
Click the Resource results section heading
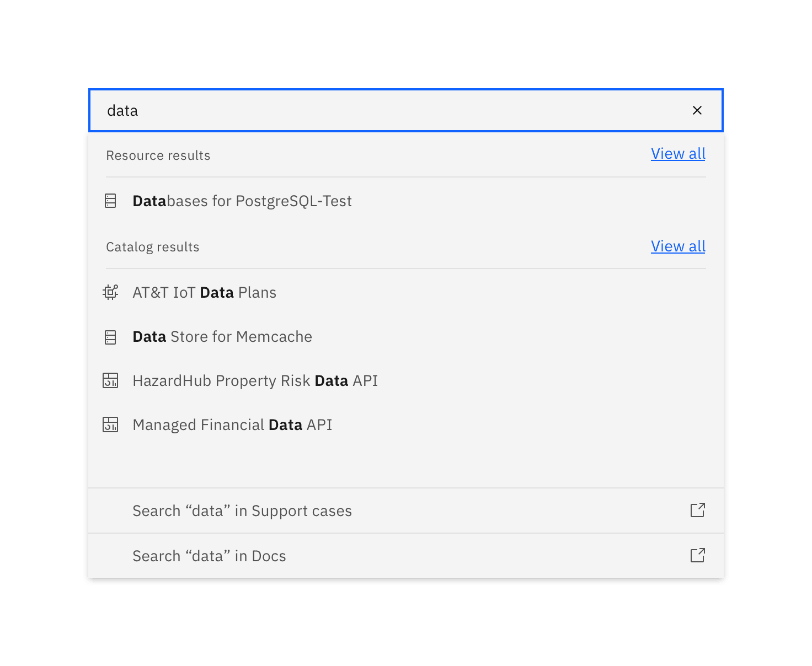tap(158, 155)
